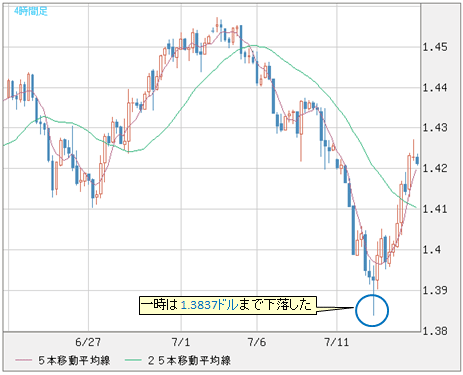This screenshot has height=375, width=463.
Task: Click the green 25本移動平均線 legend line swatch
Action: 133,360
